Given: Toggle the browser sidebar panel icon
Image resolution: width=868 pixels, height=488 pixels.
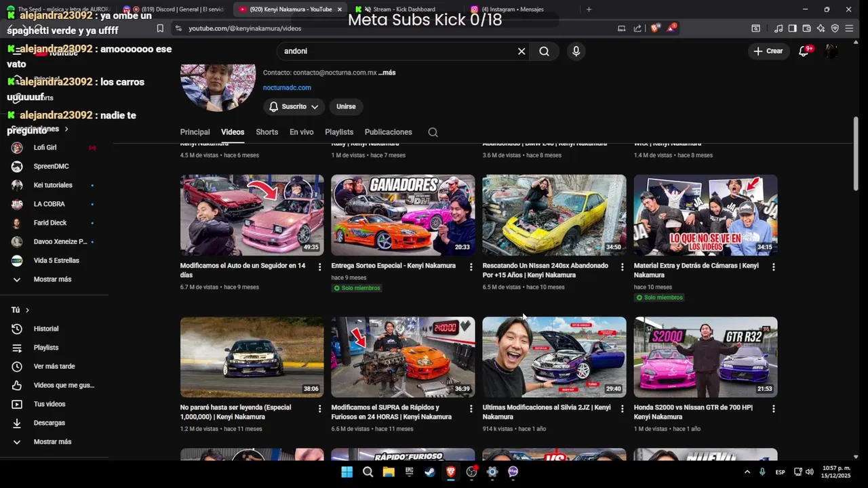Looking at the screenshot, I should 792,28.
